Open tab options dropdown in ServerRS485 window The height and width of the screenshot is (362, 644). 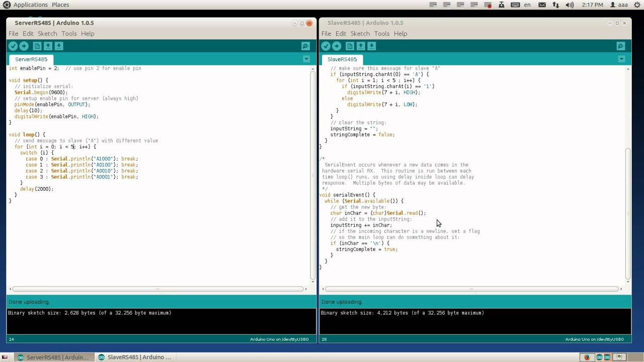306,59
